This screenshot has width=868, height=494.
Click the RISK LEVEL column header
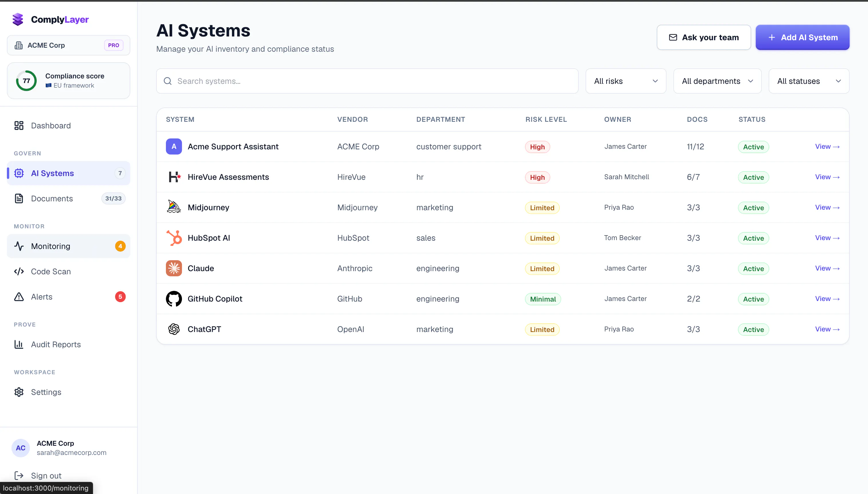point(546,119)
